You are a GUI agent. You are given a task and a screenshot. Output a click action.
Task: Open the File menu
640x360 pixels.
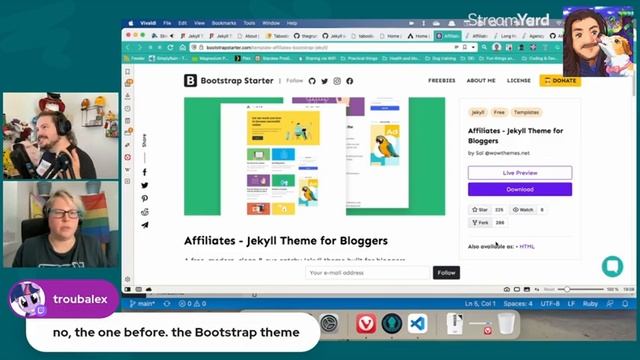[167, 23]
